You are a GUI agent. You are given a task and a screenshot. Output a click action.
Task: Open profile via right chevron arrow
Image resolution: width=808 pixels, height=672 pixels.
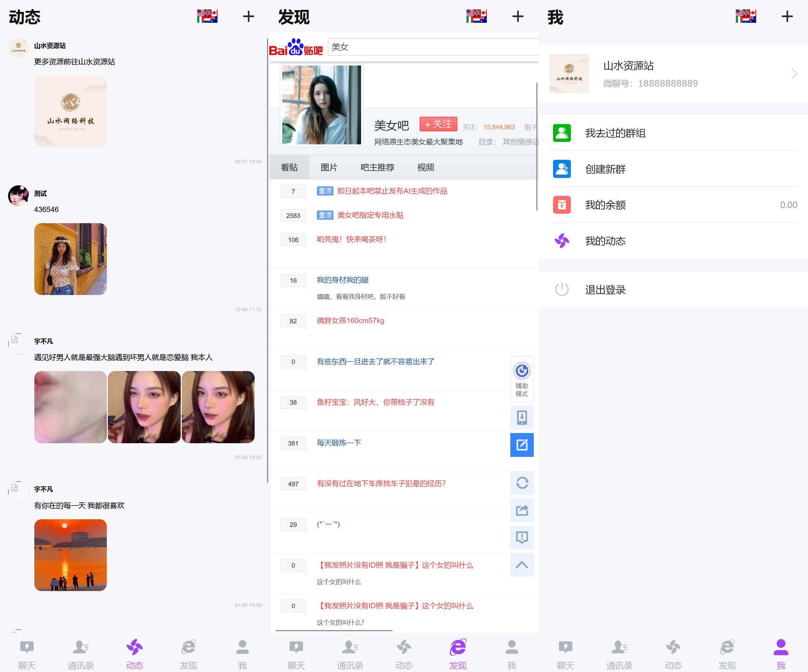tap(794, 74)
